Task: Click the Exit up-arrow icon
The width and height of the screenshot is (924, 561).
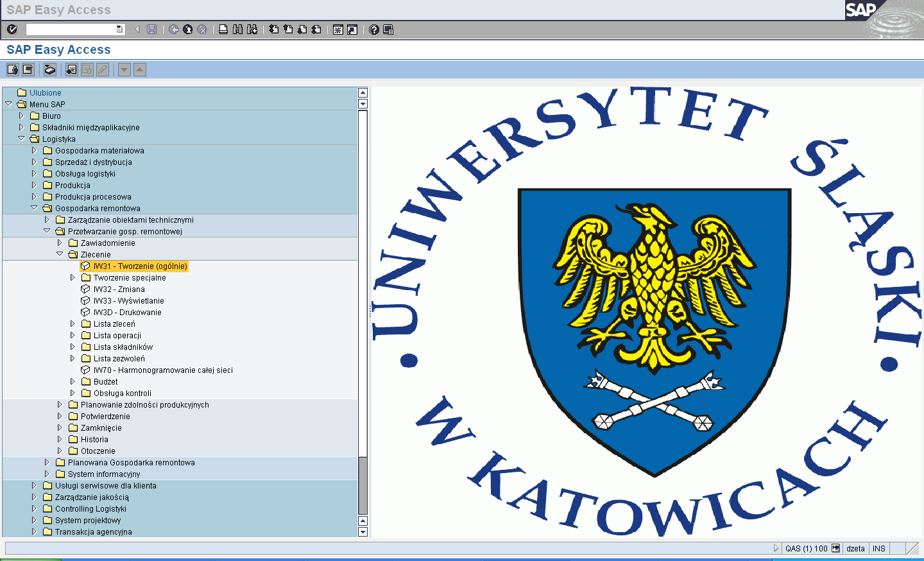Action: 188,30
